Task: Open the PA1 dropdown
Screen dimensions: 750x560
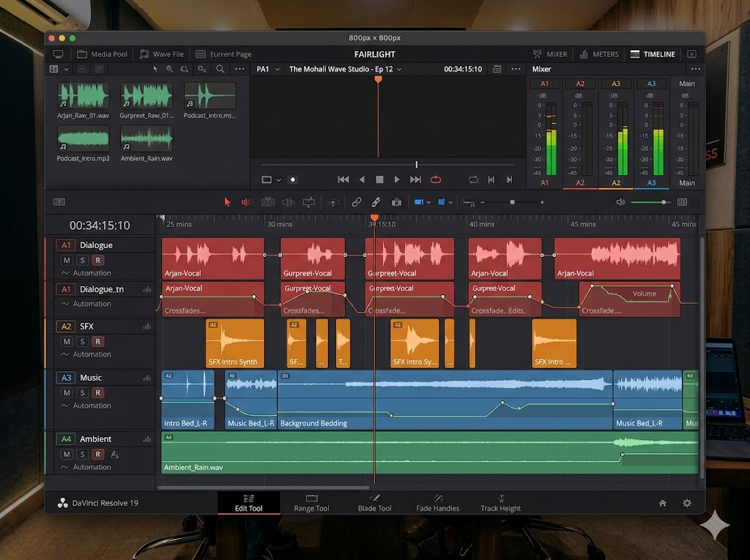Action: point(268,69)
